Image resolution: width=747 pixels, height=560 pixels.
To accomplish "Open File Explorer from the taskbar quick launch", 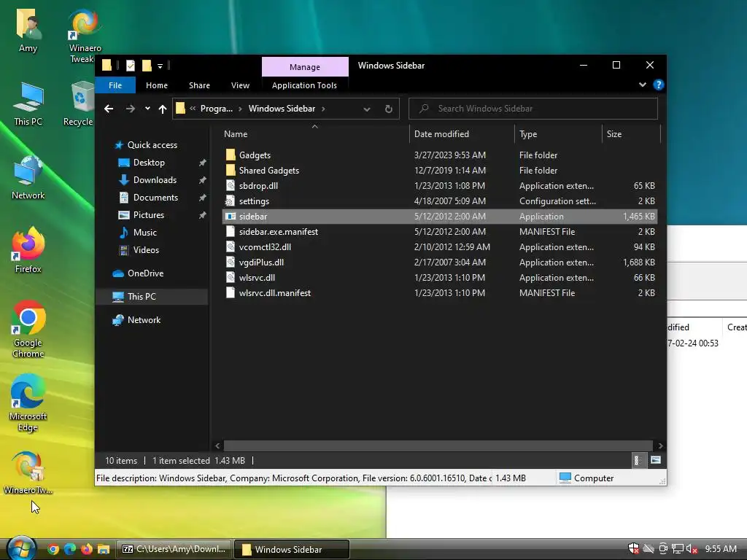I will (x=104, y=549).
